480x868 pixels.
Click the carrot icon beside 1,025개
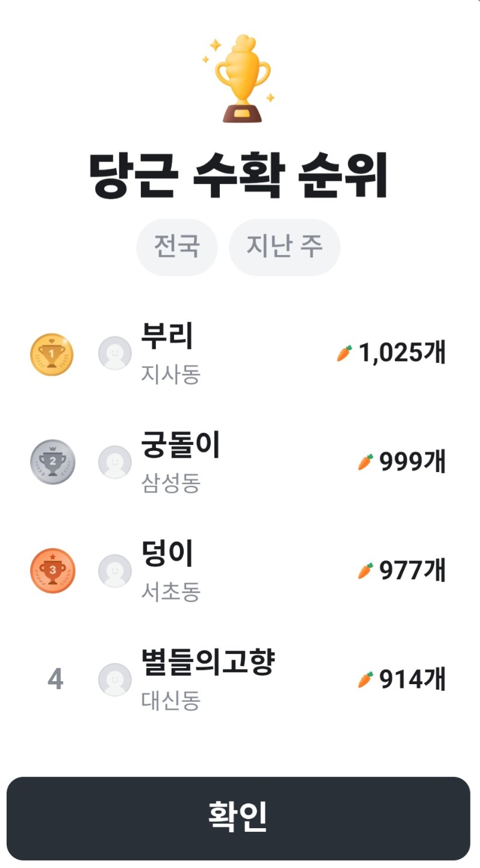click(344, 353)
